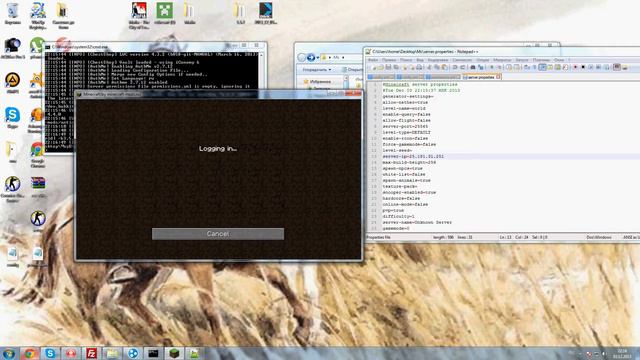Click black Stop Recording icon in Notepad++
Screen dimensions: 640x360
(x=583, y=67)
